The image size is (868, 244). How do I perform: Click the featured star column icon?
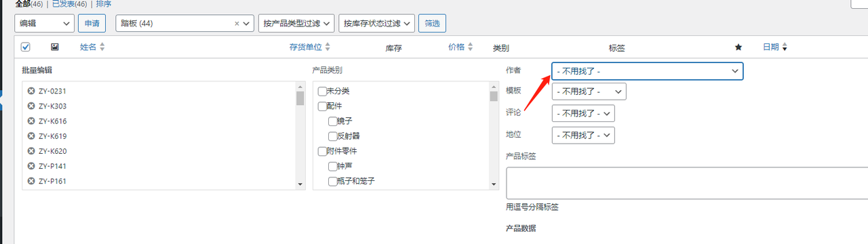tap(738, 47)
